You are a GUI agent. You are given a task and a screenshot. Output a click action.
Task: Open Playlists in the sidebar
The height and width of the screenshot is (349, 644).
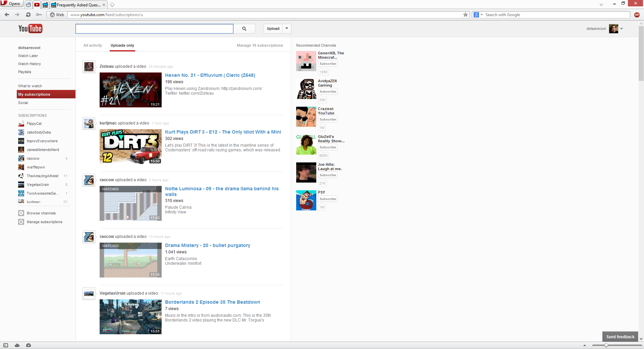click(x=24, y=72)
